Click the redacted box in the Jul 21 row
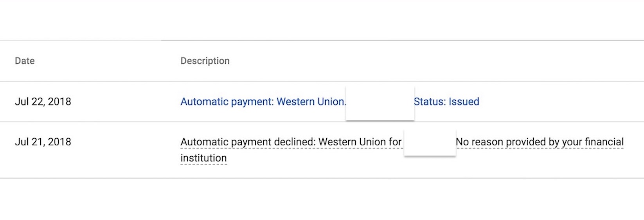This screenshot has width=644, height=220. click(430, 141)
